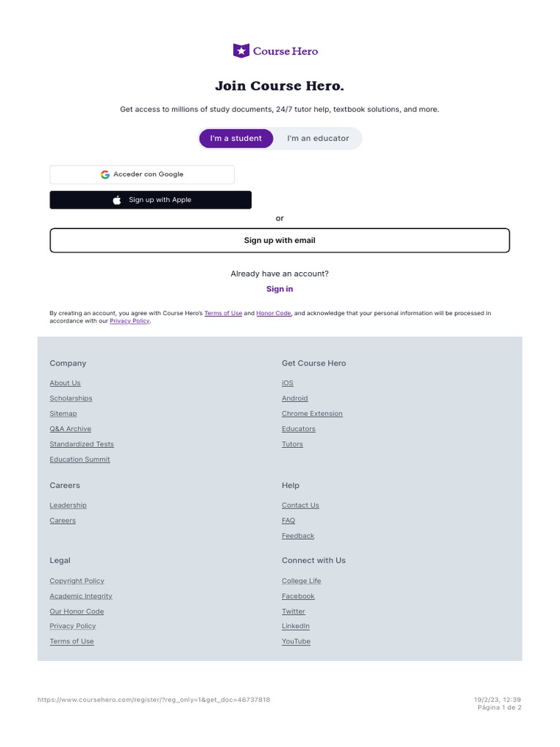The image size is (560, 747).
Task: Switch to the "I'm an educator" option
Action: pyautogui.click(x=318, y=139)
